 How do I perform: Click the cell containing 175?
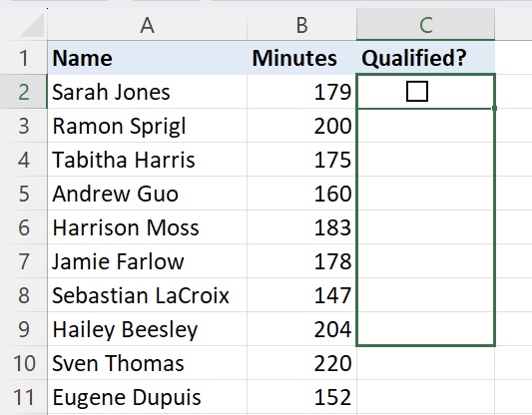click(x=301, y=160)
